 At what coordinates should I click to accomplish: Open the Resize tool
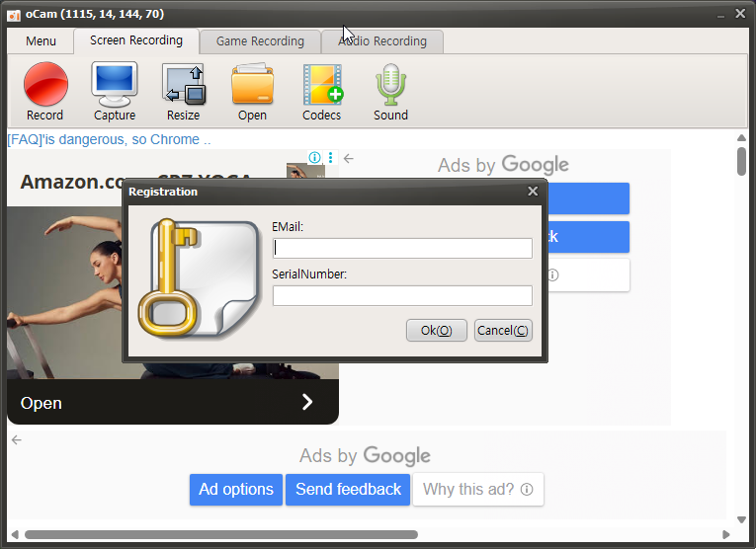coord(183,84)
